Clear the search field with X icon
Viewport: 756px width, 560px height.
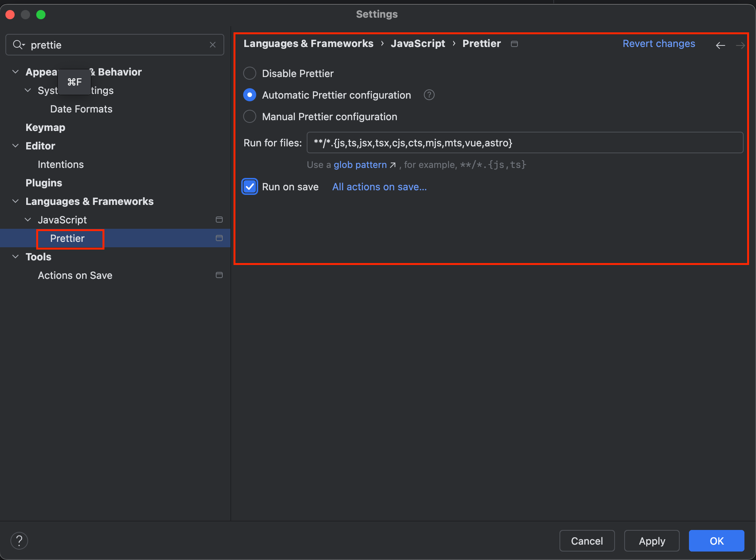[x=213, y=45]
